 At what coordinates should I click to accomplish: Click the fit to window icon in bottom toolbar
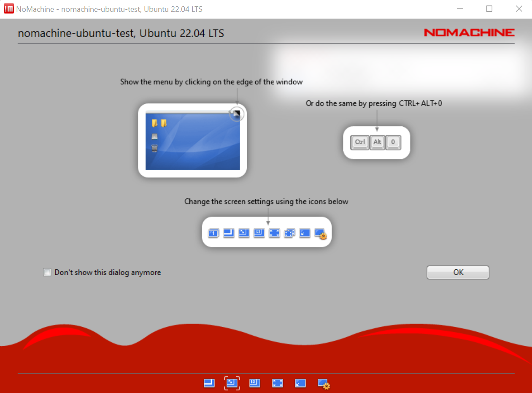209,383
